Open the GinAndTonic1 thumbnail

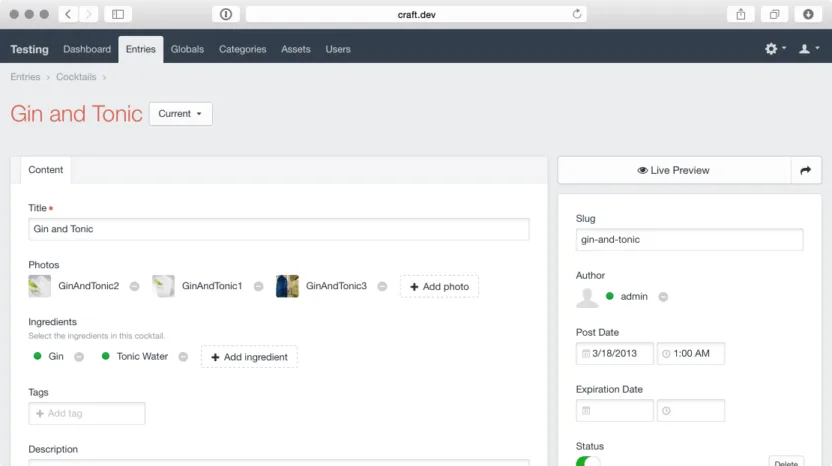(x=163, y=286)
